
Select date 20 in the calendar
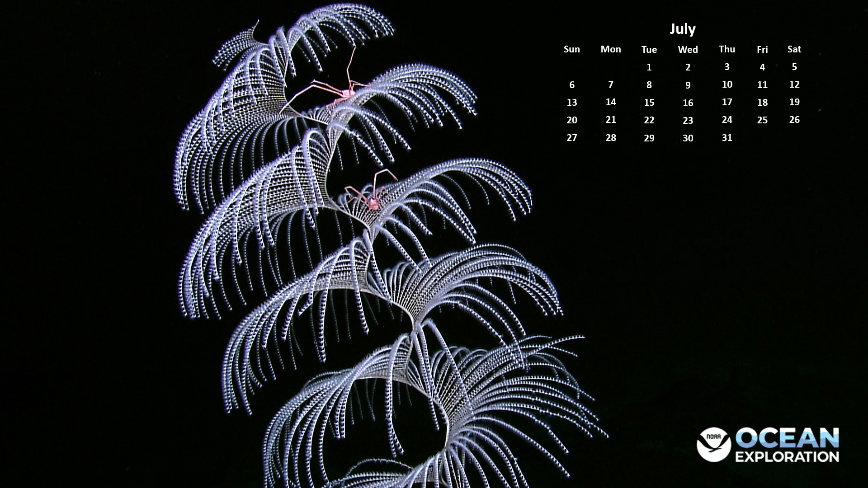pyautogui.click(x=571, y=120)
